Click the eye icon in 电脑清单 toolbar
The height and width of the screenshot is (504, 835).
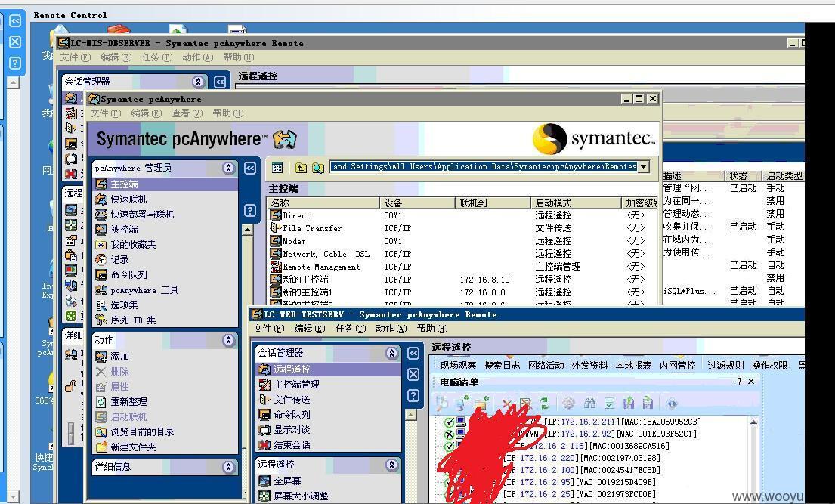click(x=672, y=404)
